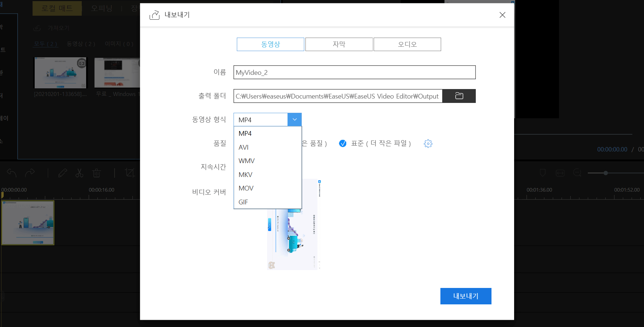This screenshot has width=644, height=327.
Task: Click the output folder path field
Action: [x=338, y=96]
